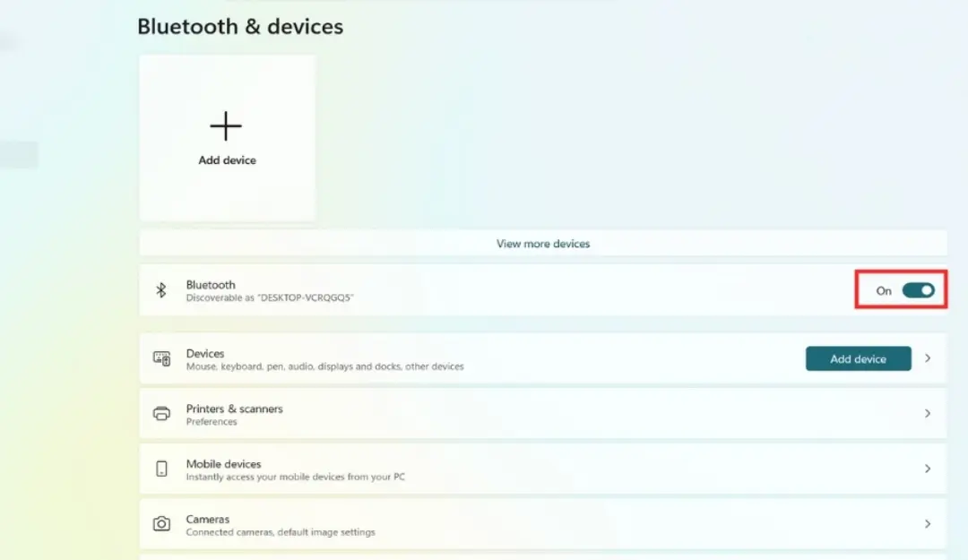Click the 'Bluetooth & devices' page heading

240,27
